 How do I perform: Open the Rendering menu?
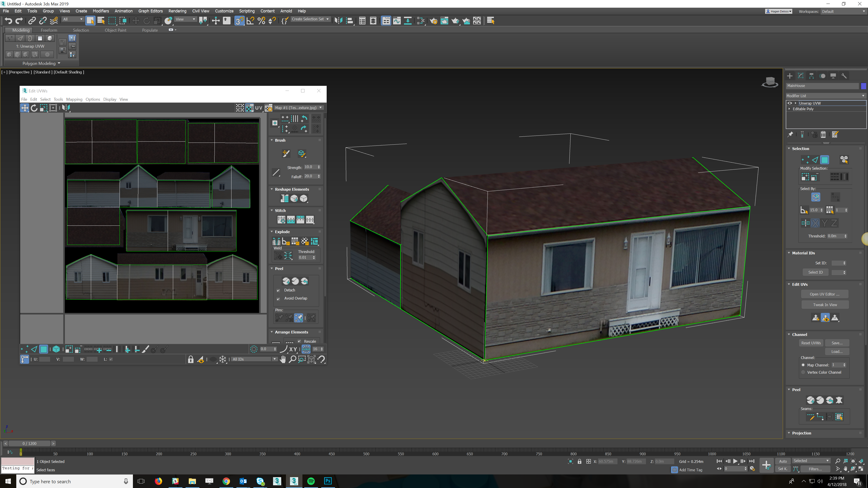(x=177, y=11)
